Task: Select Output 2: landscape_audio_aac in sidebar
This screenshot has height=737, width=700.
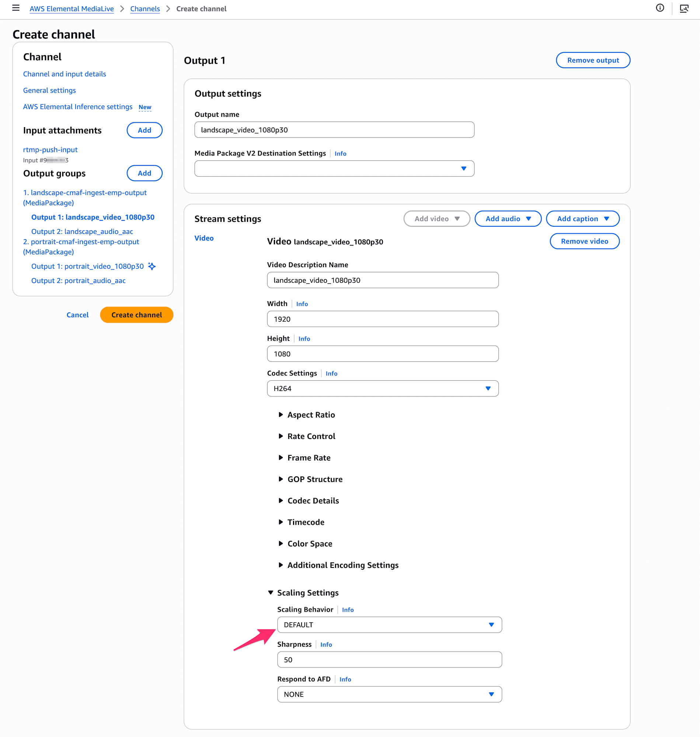Action: (x=82, y=232)
